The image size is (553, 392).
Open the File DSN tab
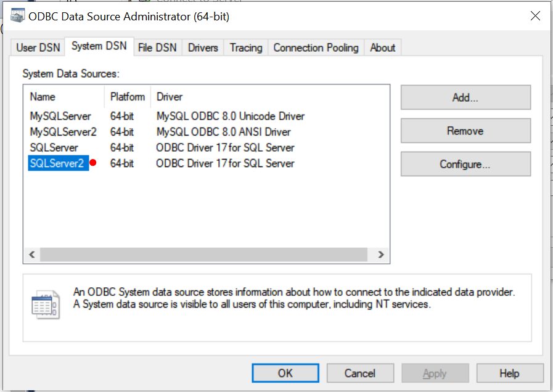[x=157, y=47]
